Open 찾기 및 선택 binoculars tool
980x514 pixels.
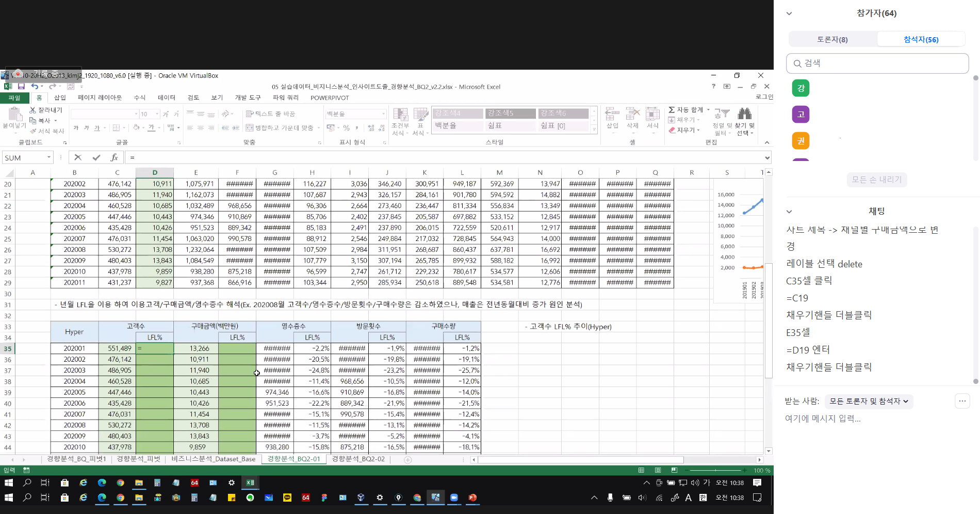(x=744, y=114)
